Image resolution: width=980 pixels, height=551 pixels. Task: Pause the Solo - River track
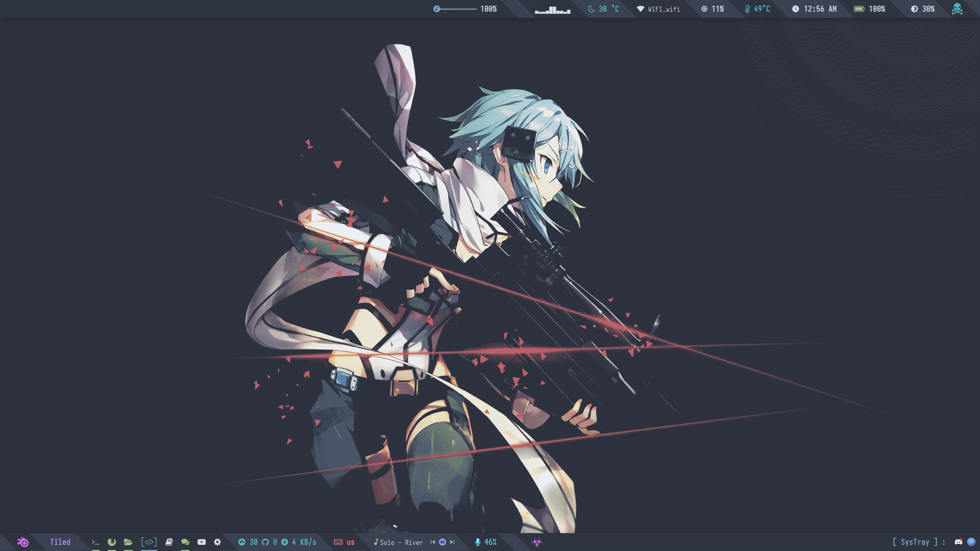(443, 542)
